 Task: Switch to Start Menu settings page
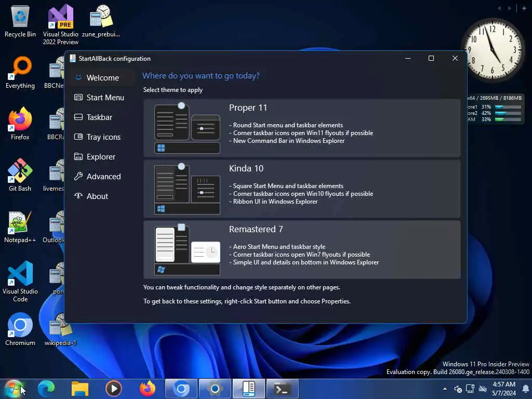point(103,98)
